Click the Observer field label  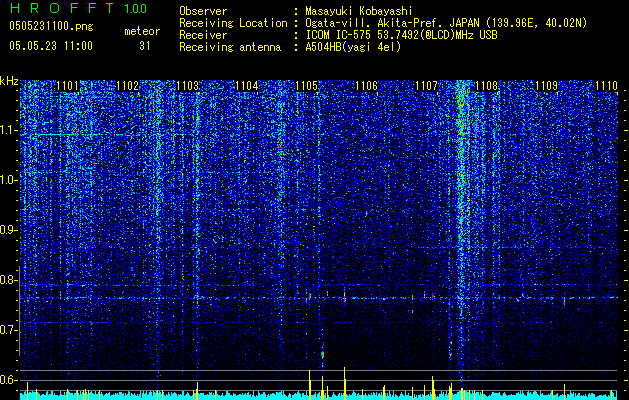203,11
